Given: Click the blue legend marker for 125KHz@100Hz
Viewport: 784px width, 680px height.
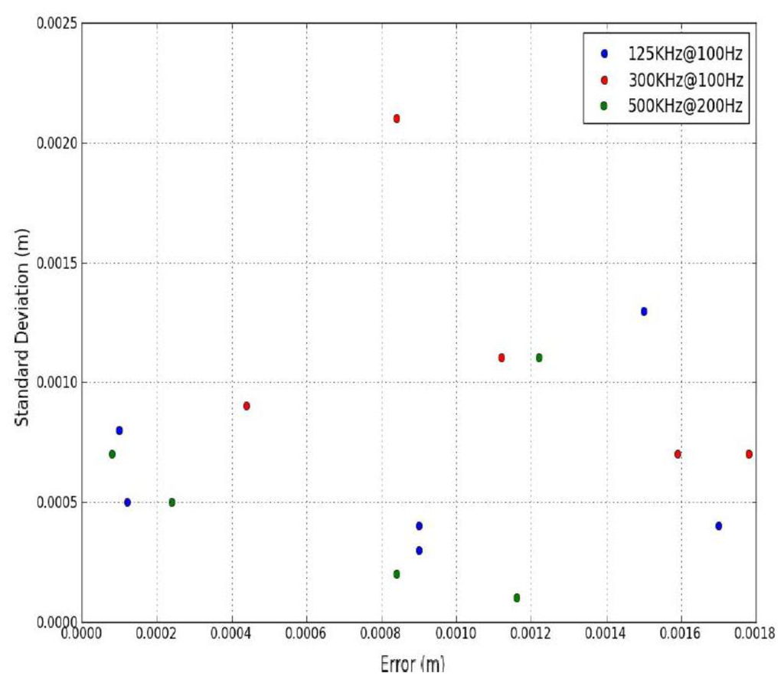Looking at the screenshot, I should pos(603,54).
